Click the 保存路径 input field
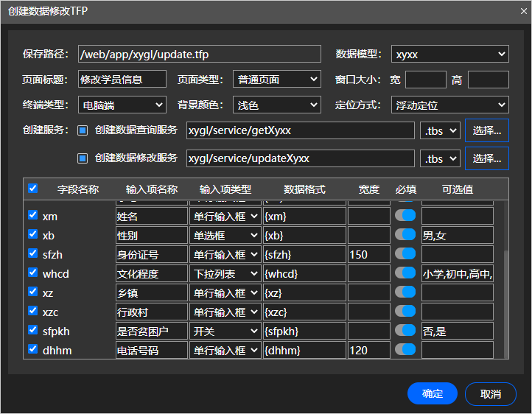The image size is (532, 414). [x=199, y=54]
